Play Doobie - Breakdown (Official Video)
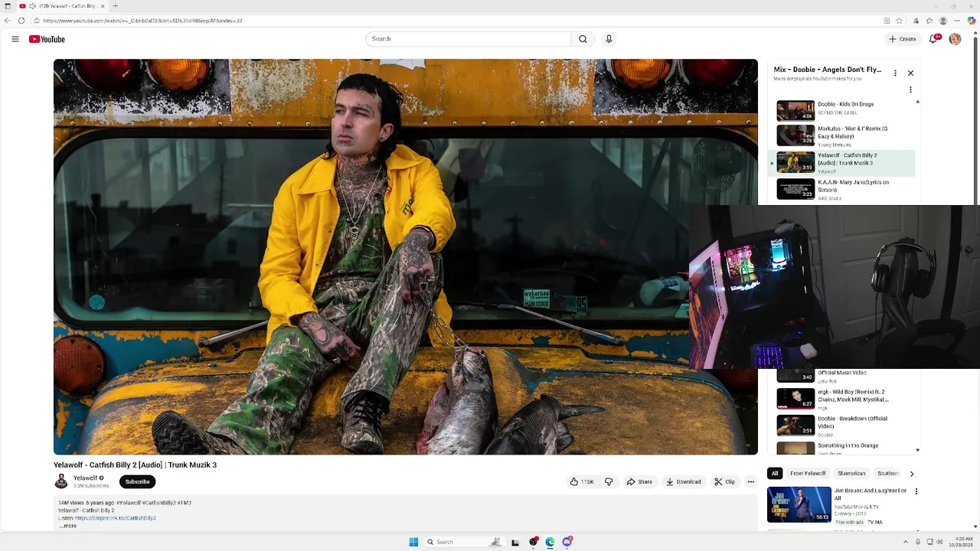980x551 pixels. point(842,425)
